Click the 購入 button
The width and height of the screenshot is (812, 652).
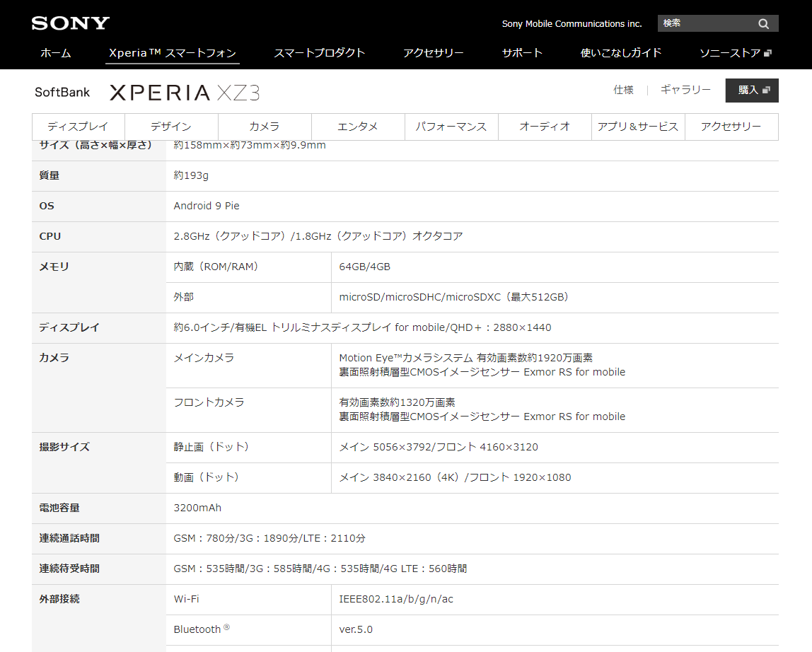[x=752, y=90]
